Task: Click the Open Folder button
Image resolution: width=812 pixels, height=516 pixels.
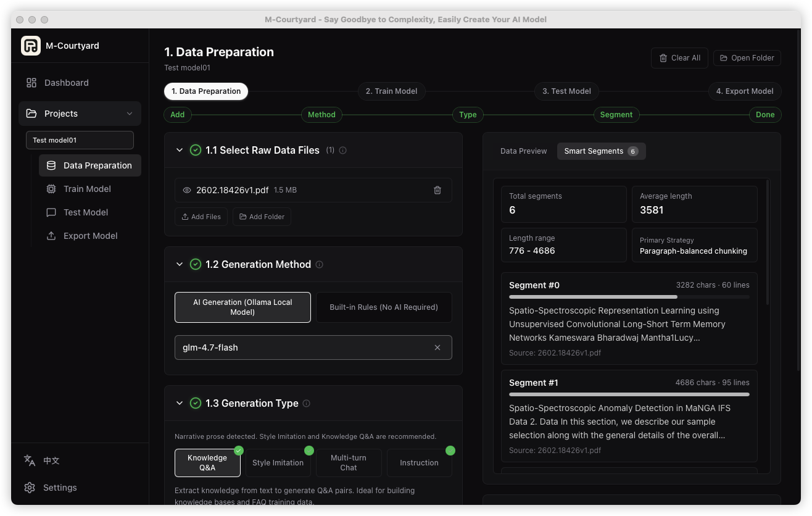Action: [747, 58]
